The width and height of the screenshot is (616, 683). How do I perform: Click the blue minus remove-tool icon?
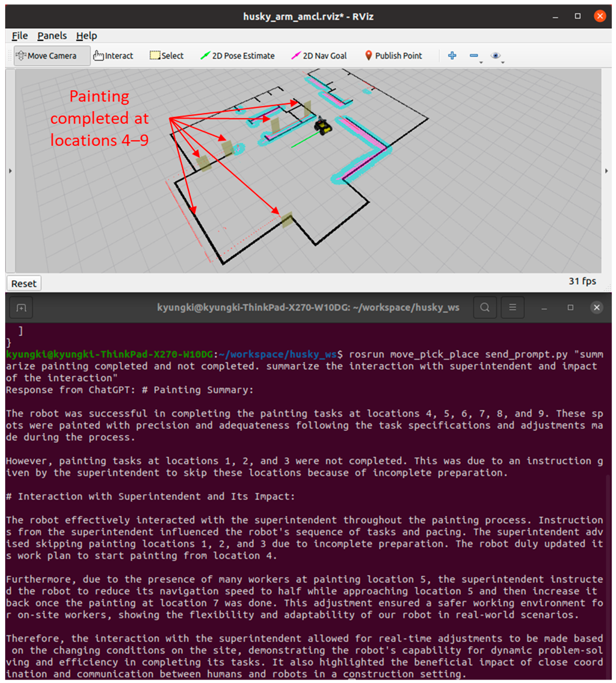474,55
